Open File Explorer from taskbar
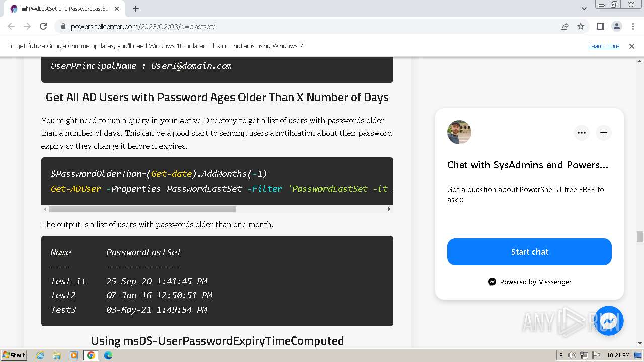The image size is (644, 362). [57, 355]
